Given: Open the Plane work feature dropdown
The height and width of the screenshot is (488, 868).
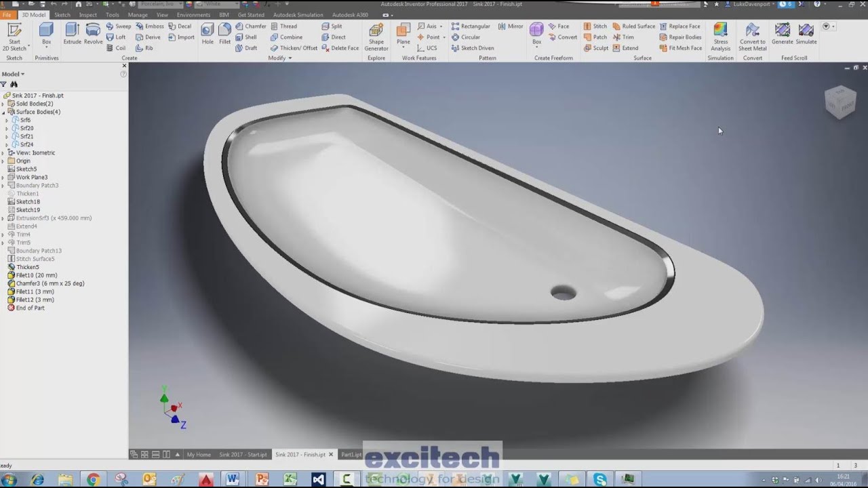Looking at the screenshot, I should click(403, 48).
